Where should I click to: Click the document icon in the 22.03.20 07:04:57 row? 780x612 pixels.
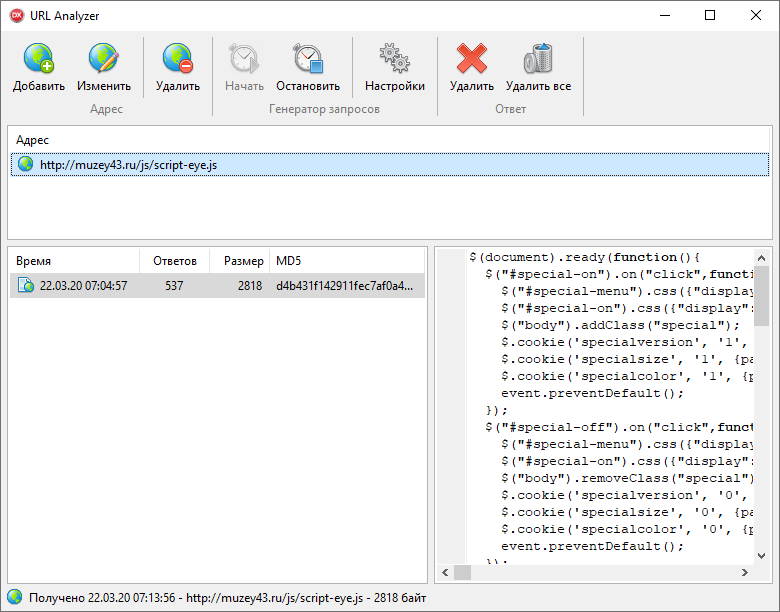[x=25, y=285]
